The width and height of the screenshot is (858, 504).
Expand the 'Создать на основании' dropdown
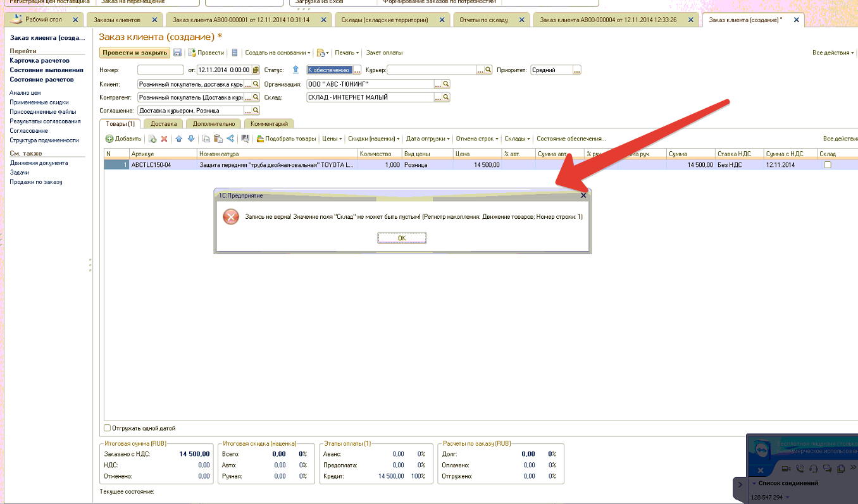pyautogui.click(x=277, y=53)
